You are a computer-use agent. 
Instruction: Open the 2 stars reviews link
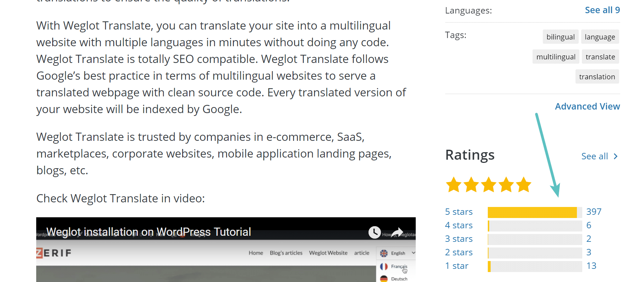pyautogui.click(x=459, y=252)
